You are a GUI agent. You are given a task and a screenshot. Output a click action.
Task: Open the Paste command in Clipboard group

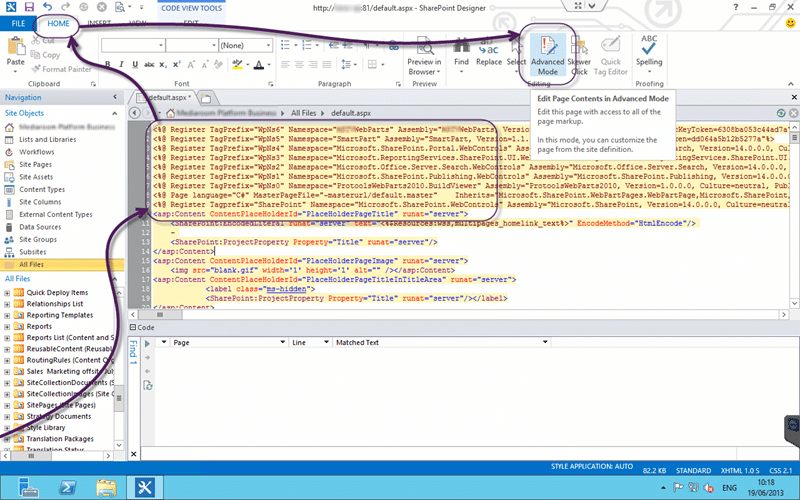point(15,55)
